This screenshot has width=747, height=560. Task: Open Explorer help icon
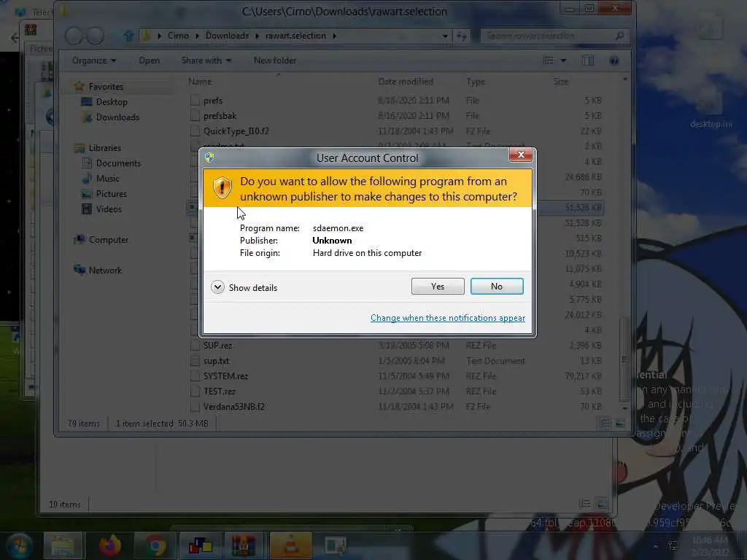614,61
